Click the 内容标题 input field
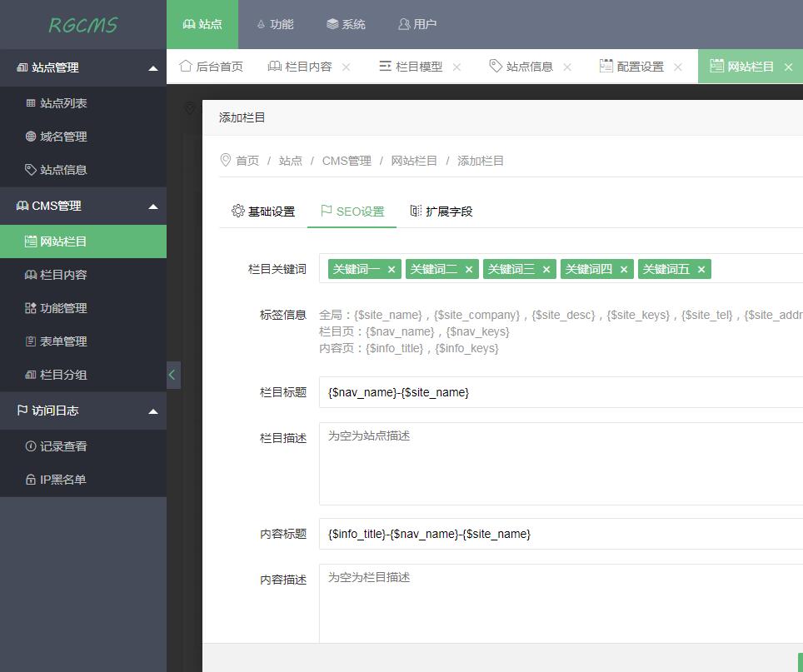The image size is (803, 672). pyautogui.click(x=561, y=534)
